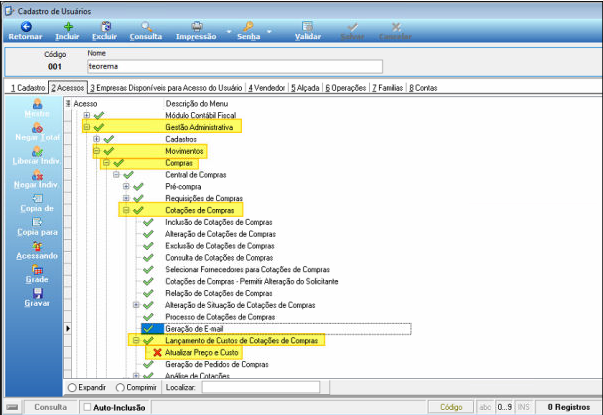Expand the Módulo Contábil Fiscal node
The image size is (603, 415).
87,115
